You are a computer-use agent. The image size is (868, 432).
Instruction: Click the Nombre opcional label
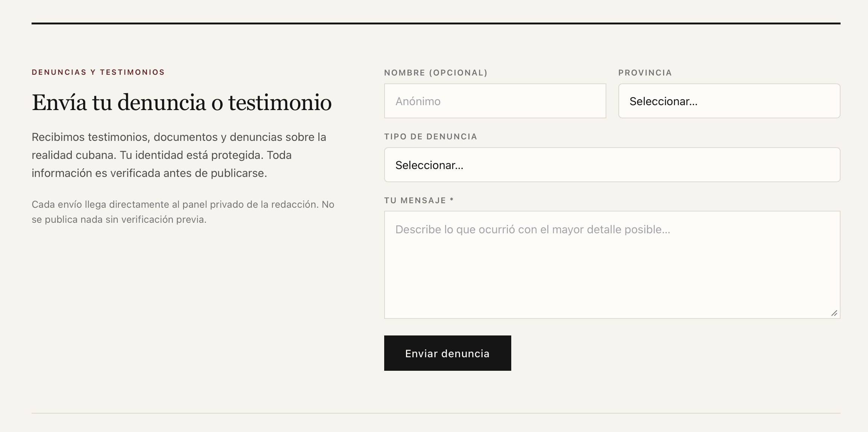click(435, 73)
